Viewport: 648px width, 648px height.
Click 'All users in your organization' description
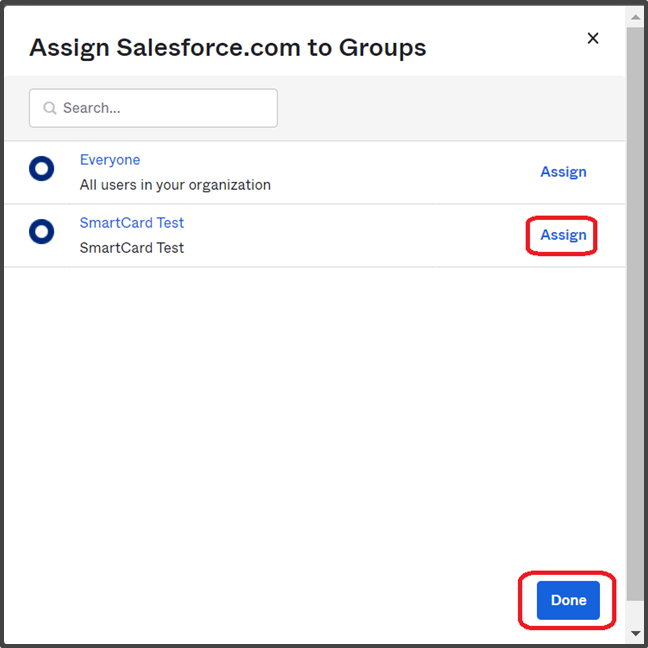[x=175, y=185]
